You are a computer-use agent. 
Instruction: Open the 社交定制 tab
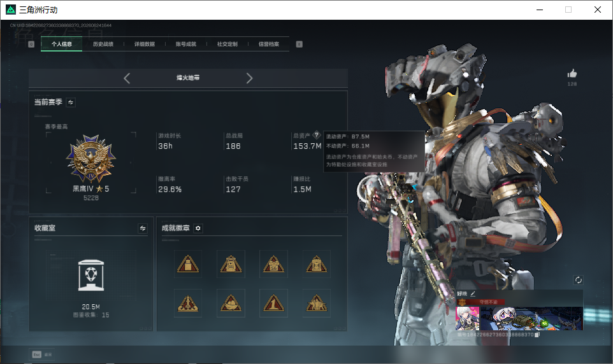click(x=227, y=44)
